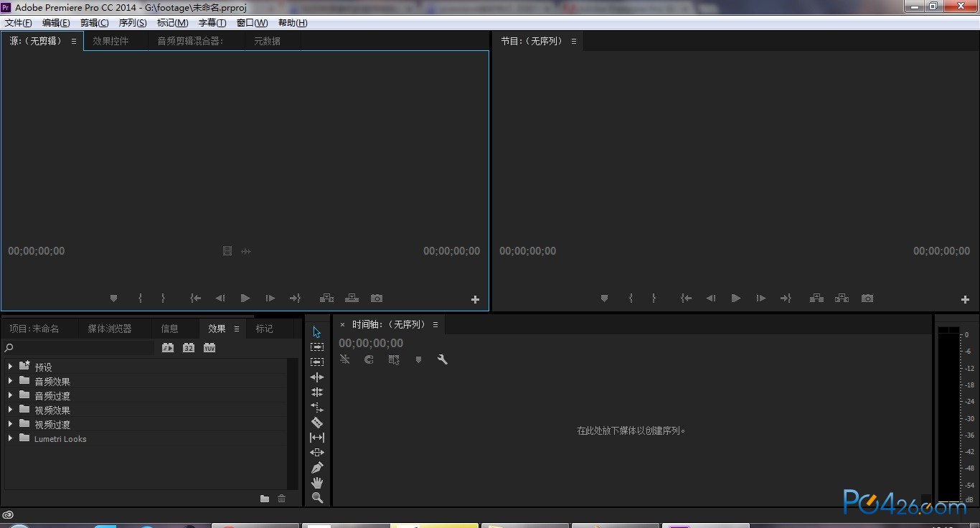This screenshot has width=980, height=528.
Task: Open Source panel menu
Action: click(x=74, y=41)
